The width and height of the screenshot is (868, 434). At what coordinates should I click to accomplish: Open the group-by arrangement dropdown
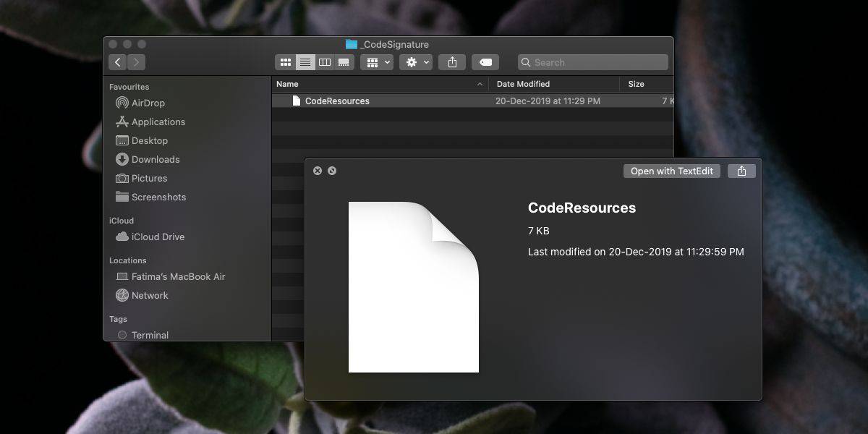tap(378, 62)
